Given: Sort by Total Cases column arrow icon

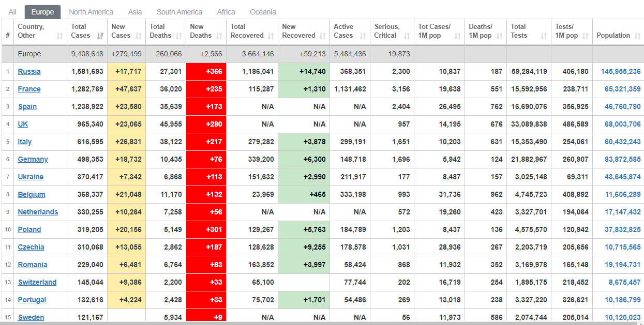Looking at the screenshot, I should (x=100, y=36).
